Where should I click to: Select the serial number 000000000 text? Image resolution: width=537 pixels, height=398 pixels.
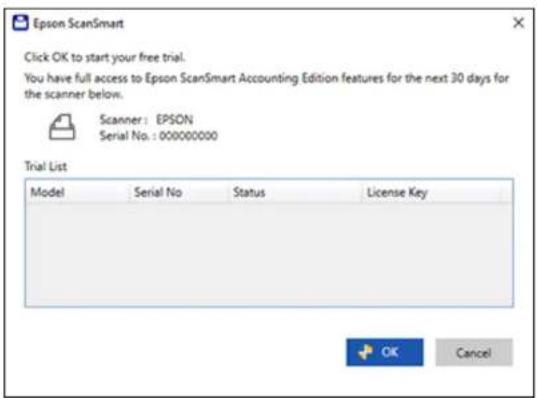coord(188,136)
